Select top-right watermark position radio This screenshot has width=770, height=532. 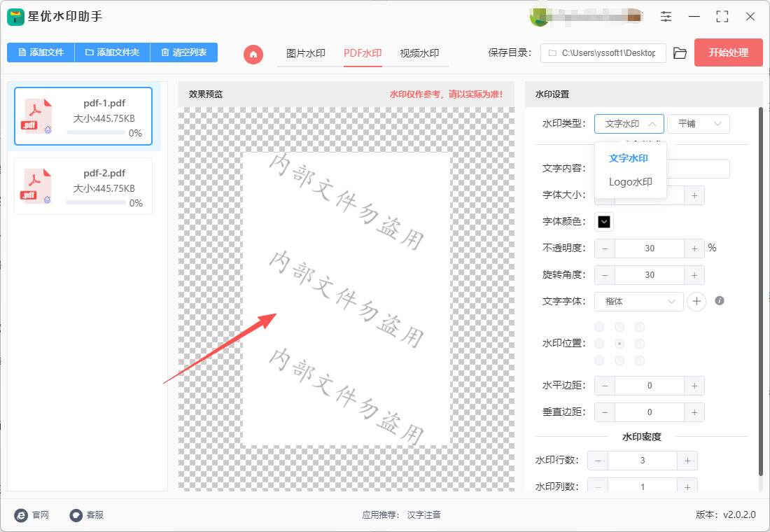pos(639,327)
